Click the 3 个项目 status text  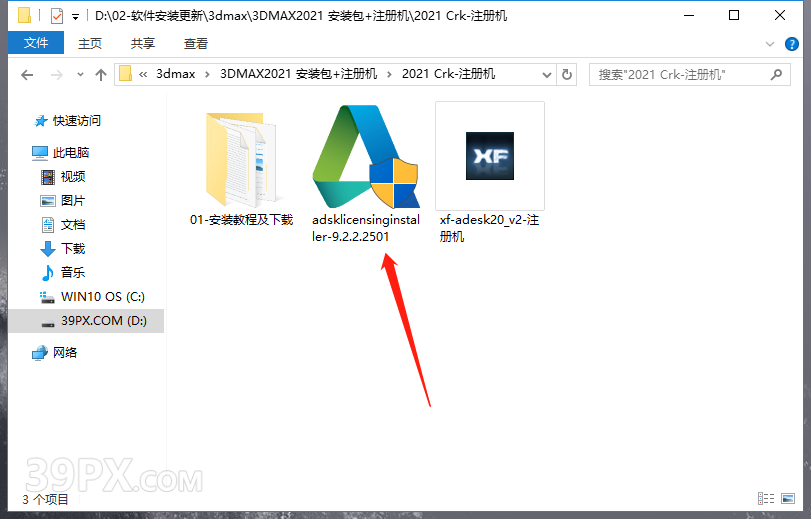[x=46, y=499]
